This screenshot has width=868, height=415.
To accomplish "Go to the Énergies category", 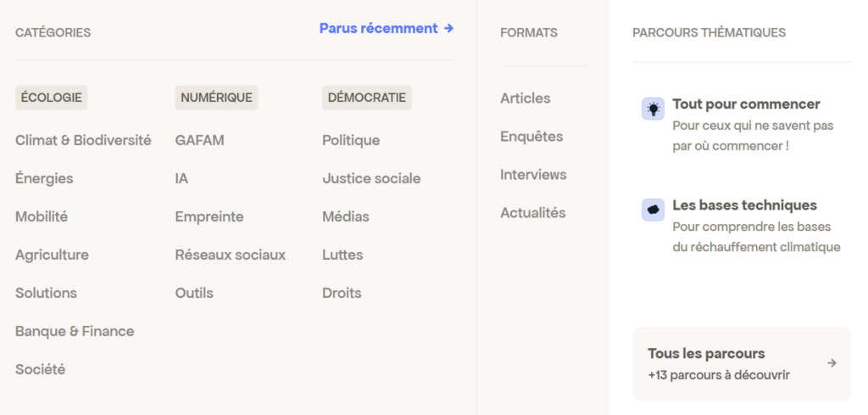I will coord(44,178).
